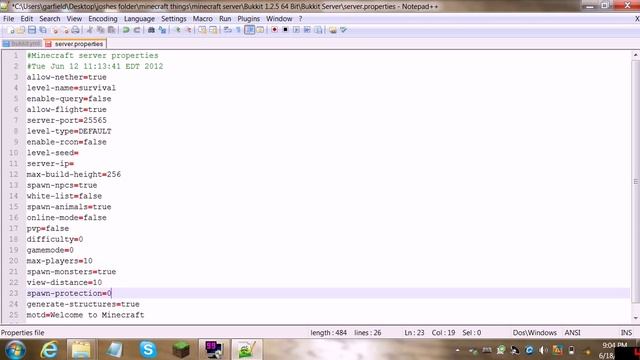Image resolution: width=640 pixels, height=360 pixels.
Task: Redo edit via toolbar icon
Action: point(137,30)
